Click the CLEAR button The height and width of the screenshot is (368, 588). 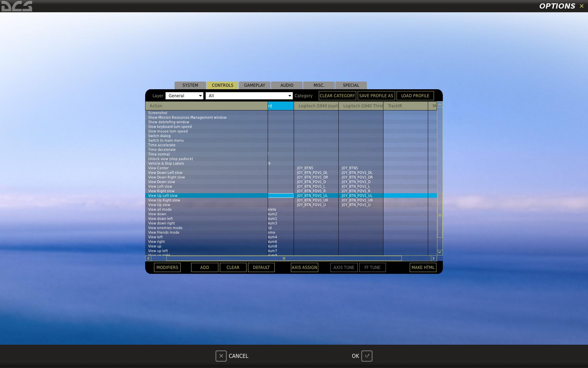pyautogui.click(x=233, y=267)
